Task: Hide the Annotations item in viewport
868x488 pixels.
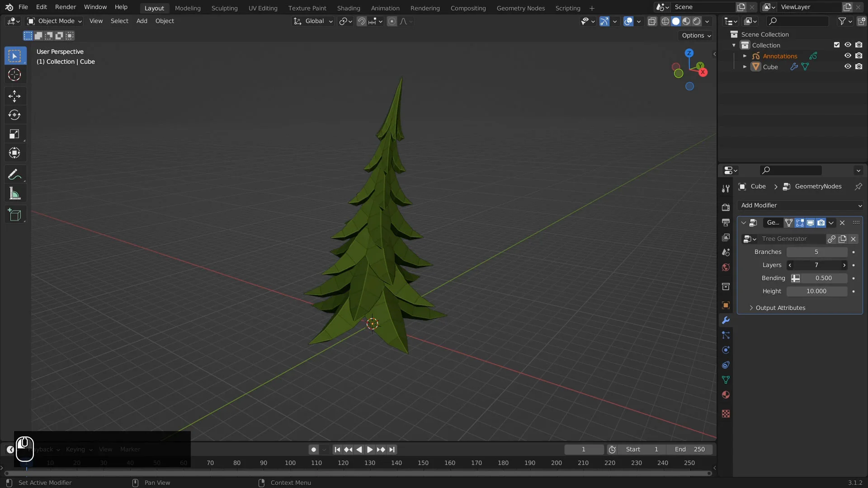Action: tap(848, 56)
